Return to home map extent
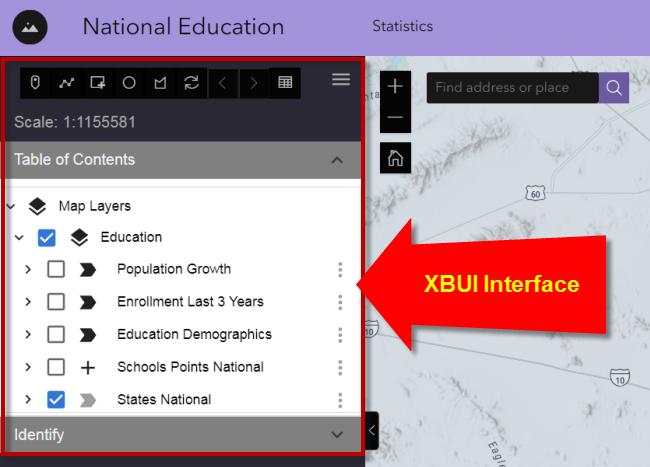650x467 pixels. click(x=395, y=158)
